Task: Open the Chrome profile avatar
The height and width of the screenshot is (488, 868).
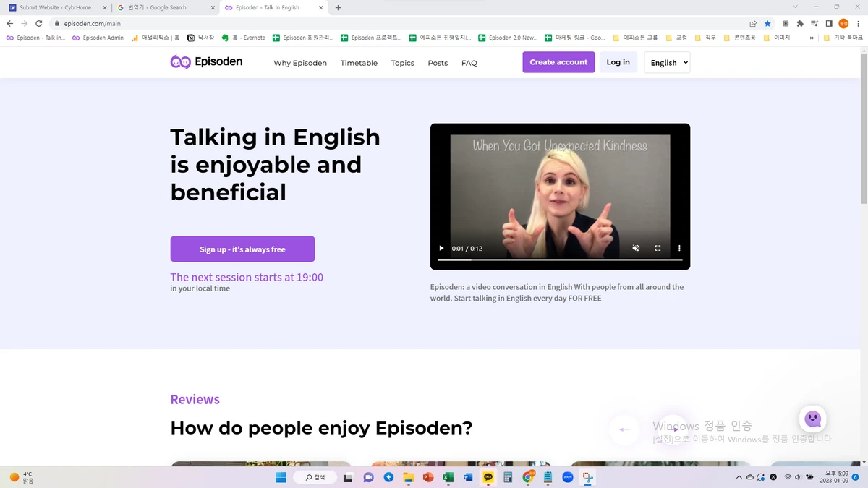Action: click(843, 23)
